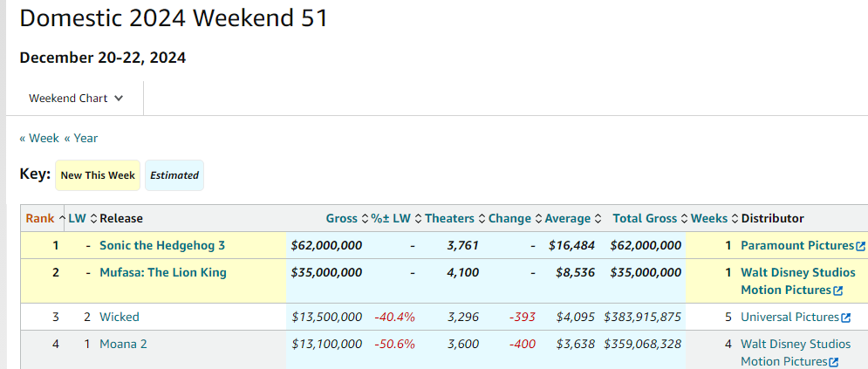The width and height of the screenshot is (868, 369).
Task: Click external link icon in Moana 2 distributor cell
Action: [x=833, y=362]
